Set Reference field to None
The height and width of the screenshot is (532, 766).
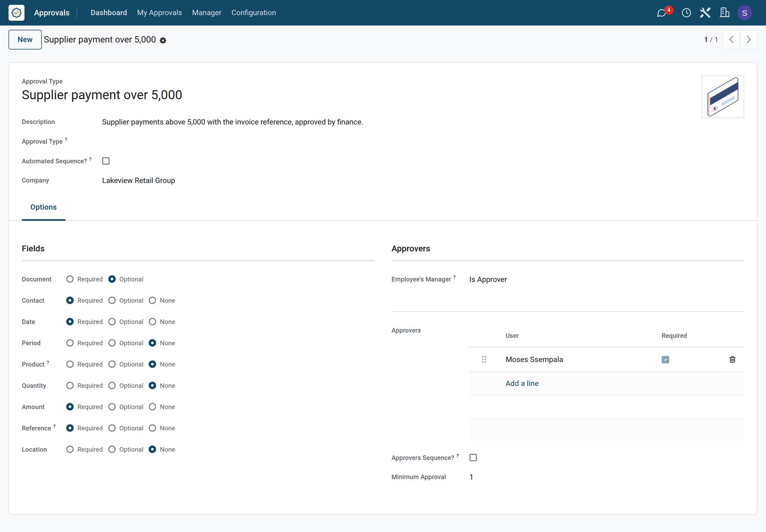click(152, 428)
